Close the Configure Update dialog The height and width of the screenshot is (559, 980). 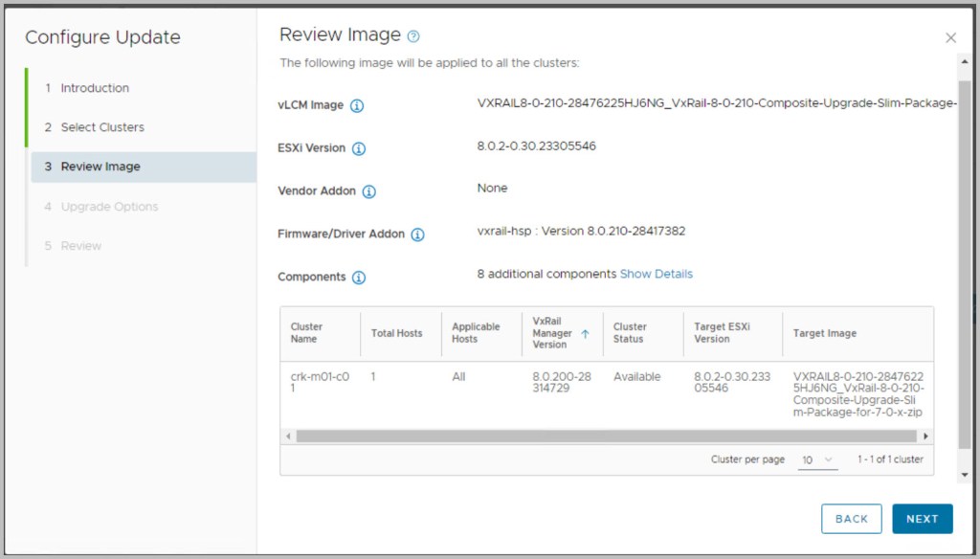[950, 37]
